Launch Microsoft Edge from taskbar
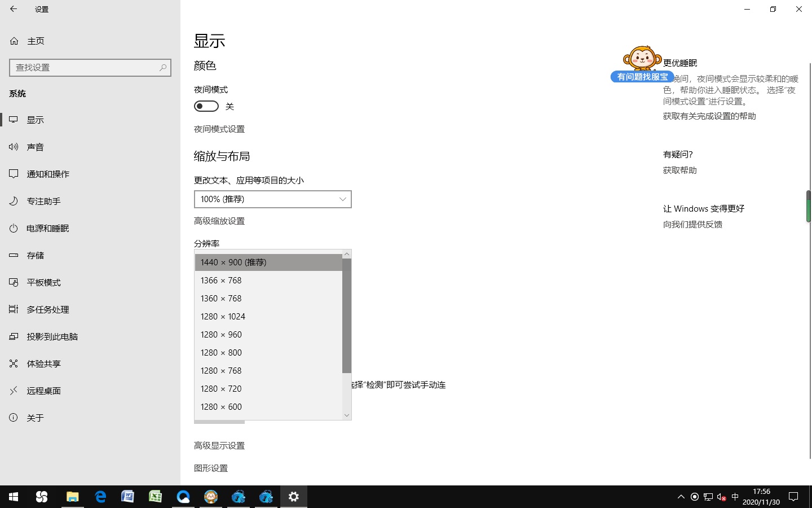This screenshot has width=812, height=508. click(x=100, y=497)
